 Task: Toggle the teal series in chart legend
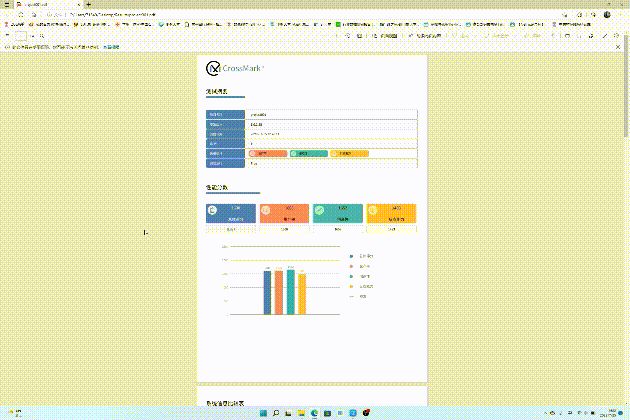[351, 276]
